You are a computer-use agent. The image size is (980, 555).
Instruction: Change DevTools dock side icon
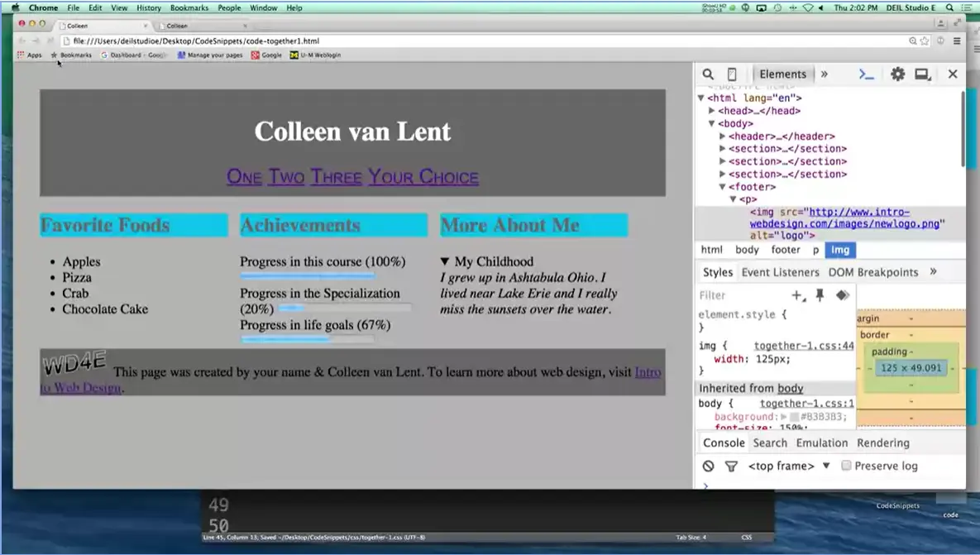pos(923,74)
